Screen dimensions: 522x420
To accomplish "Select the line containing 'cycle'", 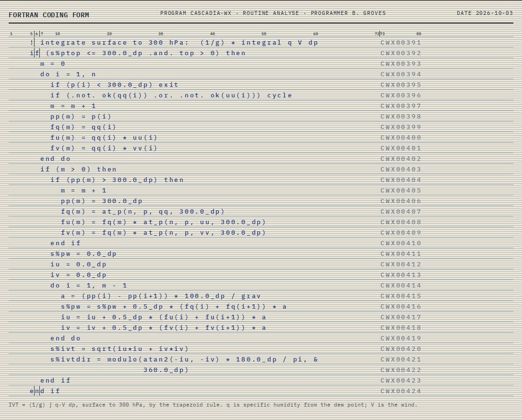I will coord(171,96).
